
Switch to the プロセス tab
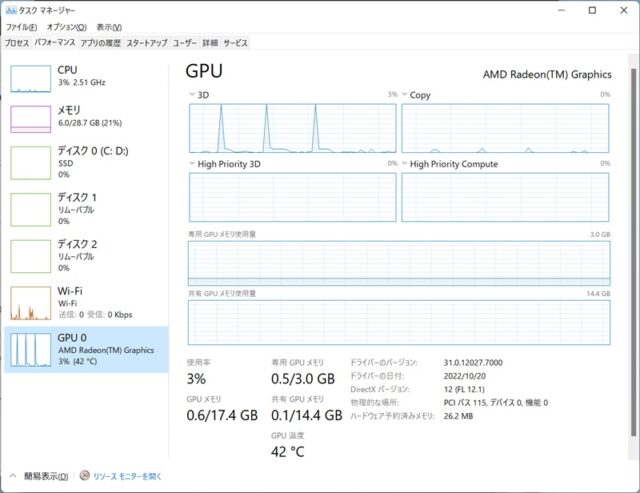[17, 43]
